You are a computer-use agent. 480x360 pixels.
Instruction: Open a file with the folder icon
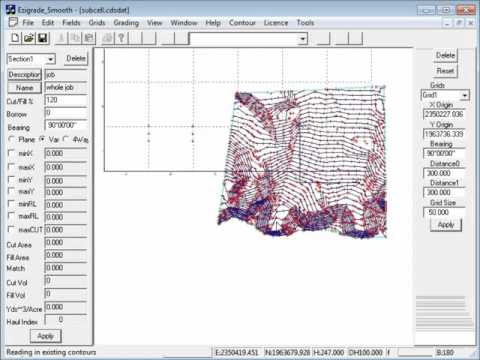point(29,38)
